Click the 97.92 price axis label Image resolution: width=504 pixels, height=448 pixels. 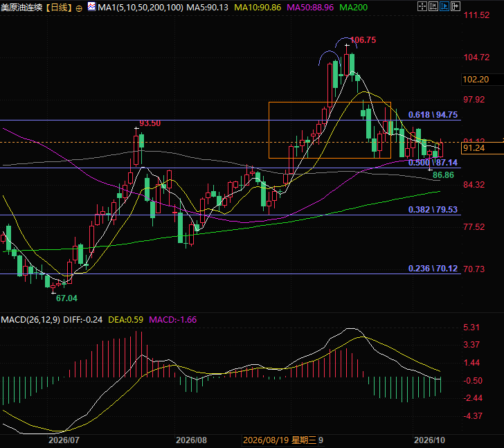click(474, 100)
